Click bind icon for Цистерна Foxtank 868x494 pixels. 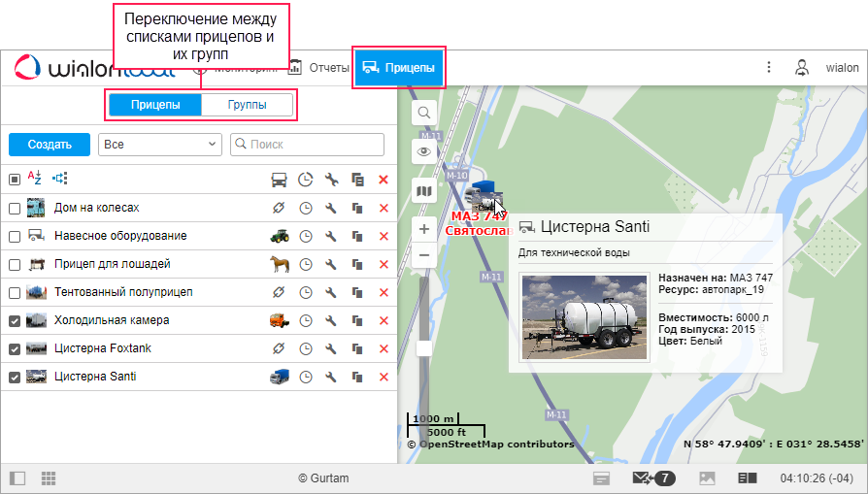[279, 348]
